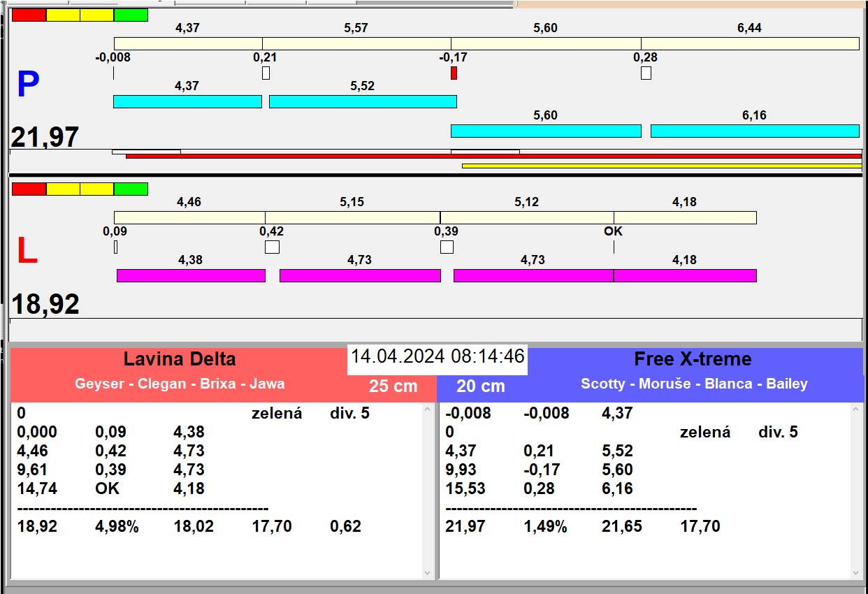
Task: Click the date and time field
Action: [x=437, y=356]
